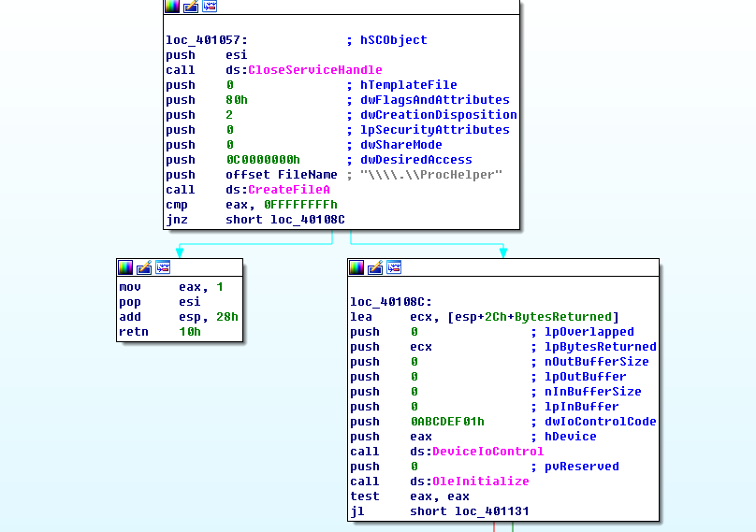Viewport: 756px width, 532px height.
Task: Click the dwShareMode comment
Action: pyautogui.click(x=401, y=145)
